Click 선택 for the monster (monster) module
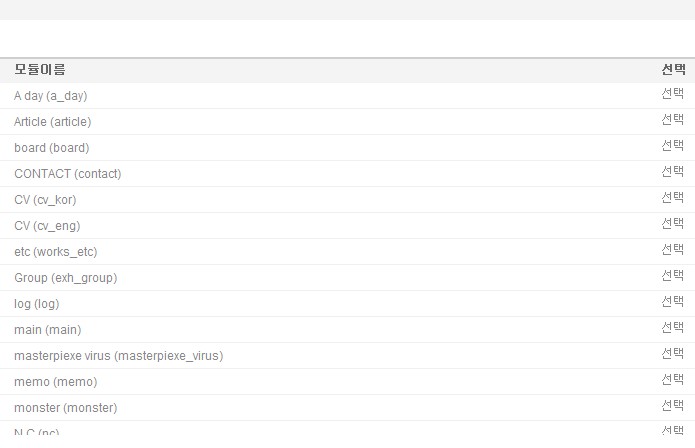The width and height of the screenshot is (695, 448). click(x=672, y=406)
